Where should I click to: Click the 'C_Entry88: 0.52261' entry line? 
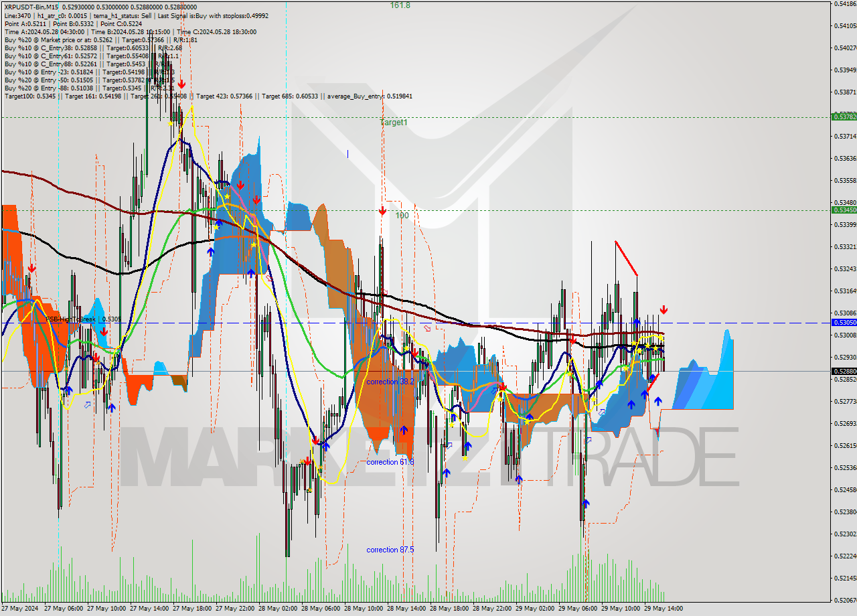pos(89,64)
